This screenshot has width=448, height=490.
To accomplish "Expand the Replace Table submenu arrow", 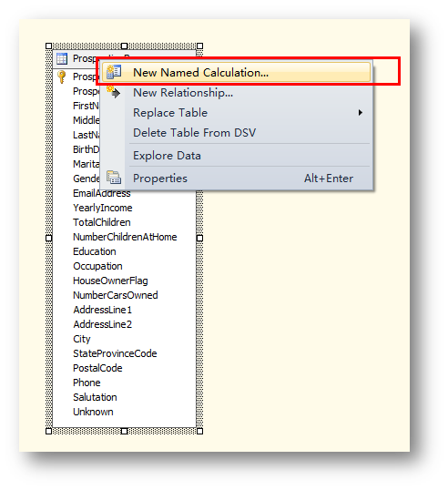I will click(361, 113).
